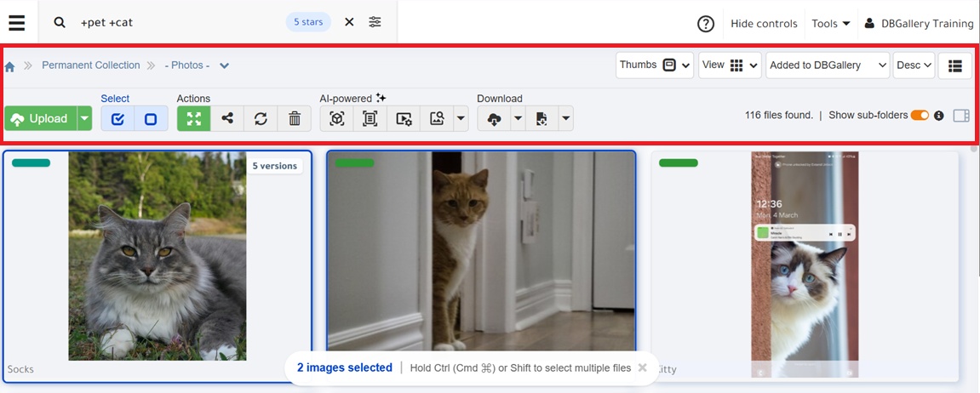Viewport: 980px width, 393px height.
Task: Click the green Upload button
Action: (39, 119)
